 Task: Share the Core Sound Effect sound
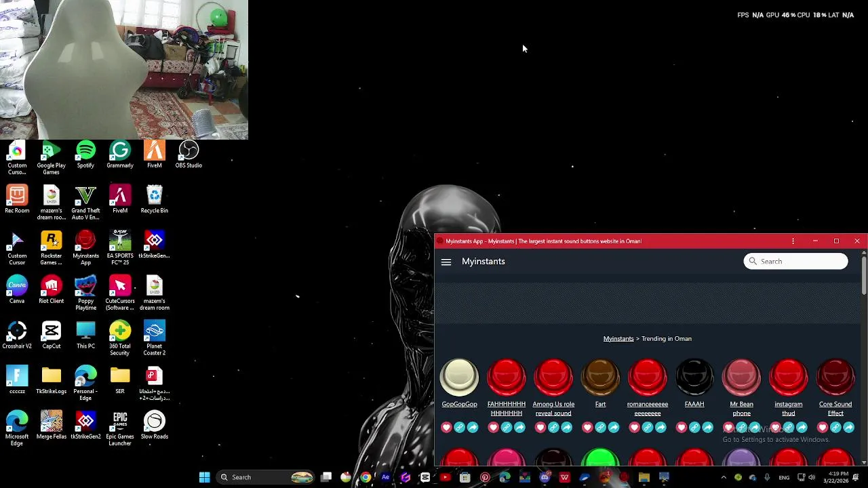click(x=849, y=427)
